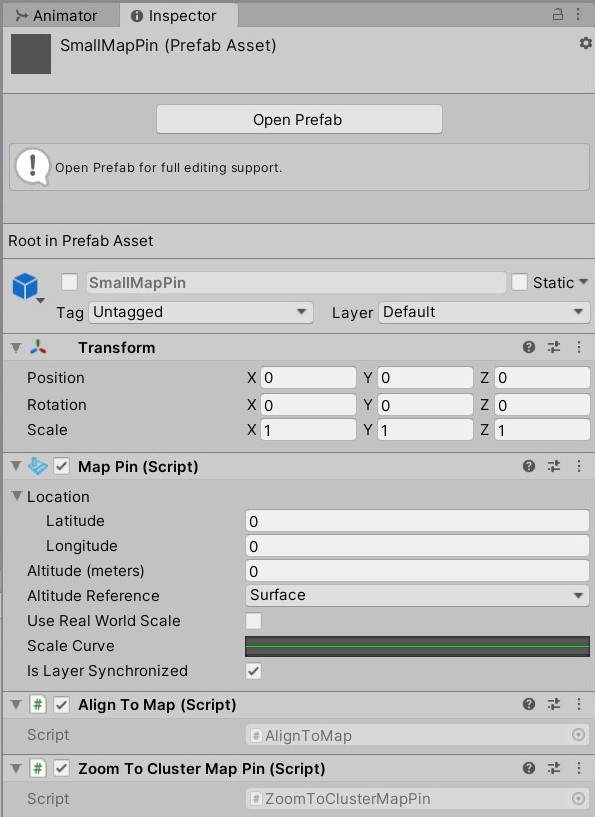Open Map Pin script help icon

tap(528, 466)
